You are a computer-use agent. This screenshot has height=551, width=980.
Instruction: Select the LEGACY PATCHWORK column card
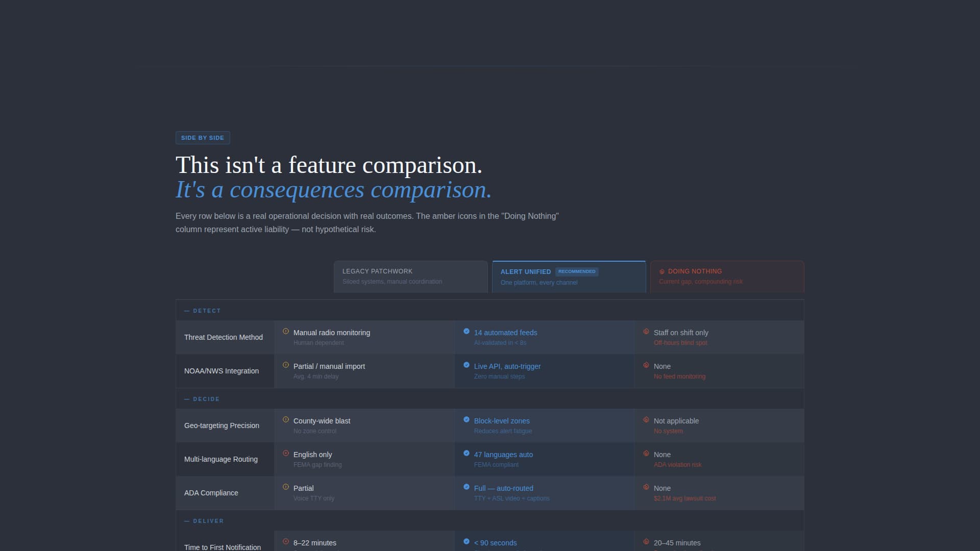[x=410, y=277]
